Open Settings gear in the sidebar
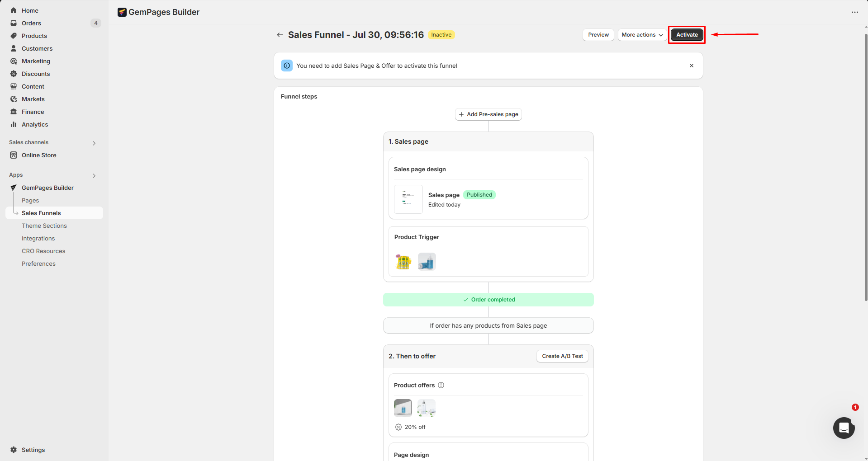This screenshot has height=461, width=868. pyautogui.click(x=14, y=450)
